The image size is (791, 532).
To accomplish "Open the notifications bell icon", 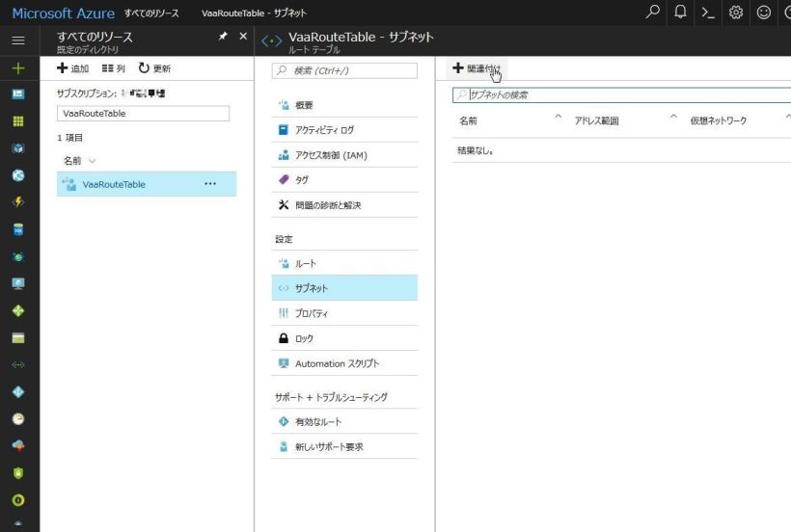I will coord(680,13).
